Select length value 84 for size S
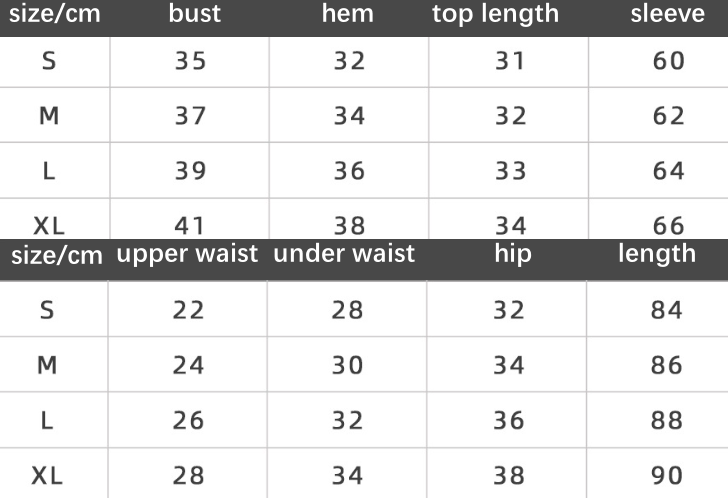This screenshot has height=498, width=728. click(x=666, y=310)
